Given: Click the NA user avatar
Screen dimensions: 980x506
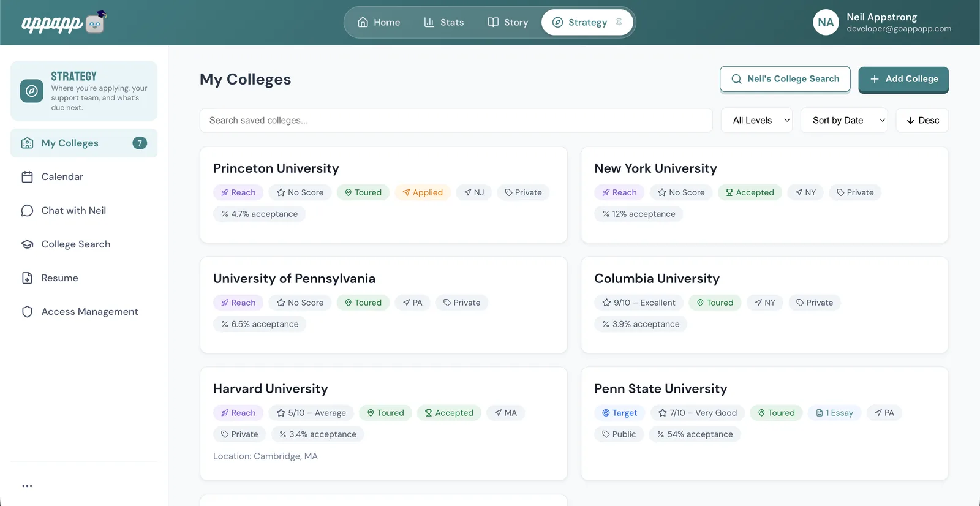Looking at the screenshot, I should click(826, 22).
